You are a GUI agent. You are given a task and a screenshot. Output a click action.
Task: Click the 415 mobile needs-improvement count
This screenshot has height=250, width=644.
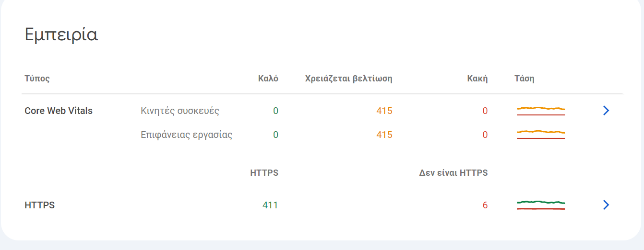(x=384, y=111)
